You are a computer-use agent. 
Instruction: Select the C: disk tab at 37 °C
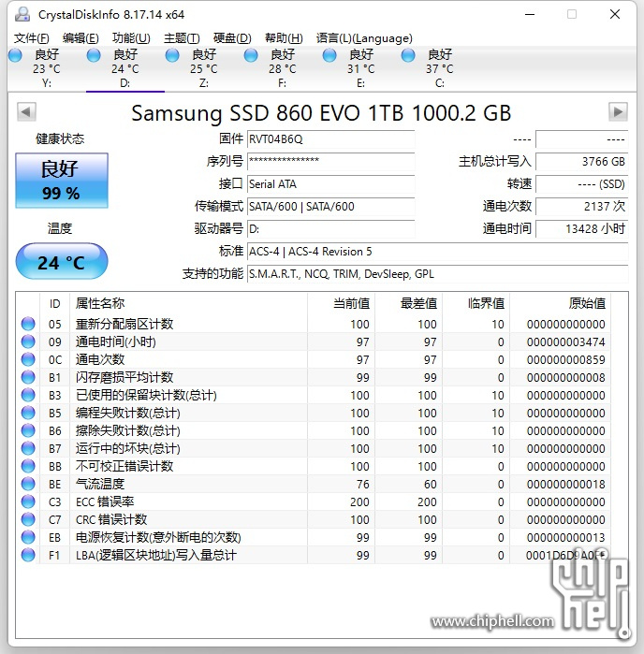[x=439, y=69]
